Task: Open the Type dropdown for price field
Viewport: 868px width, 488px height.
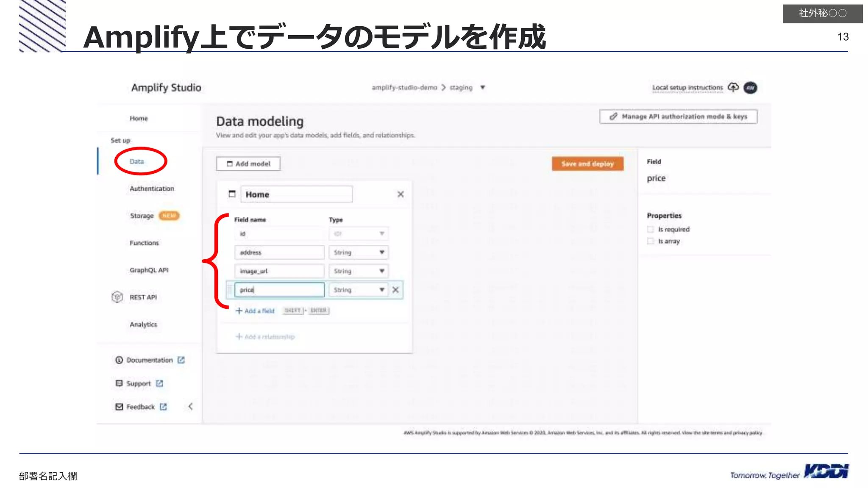Action: pos(359,290)
